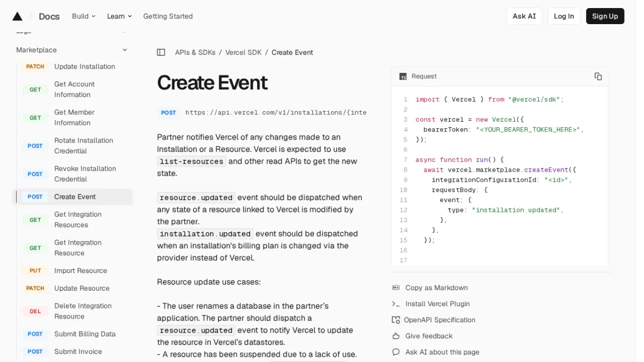This screenshot has width=644, height=362.
Task: Click the OpenAPI Specification icon
Action: [x=396, y=320]
